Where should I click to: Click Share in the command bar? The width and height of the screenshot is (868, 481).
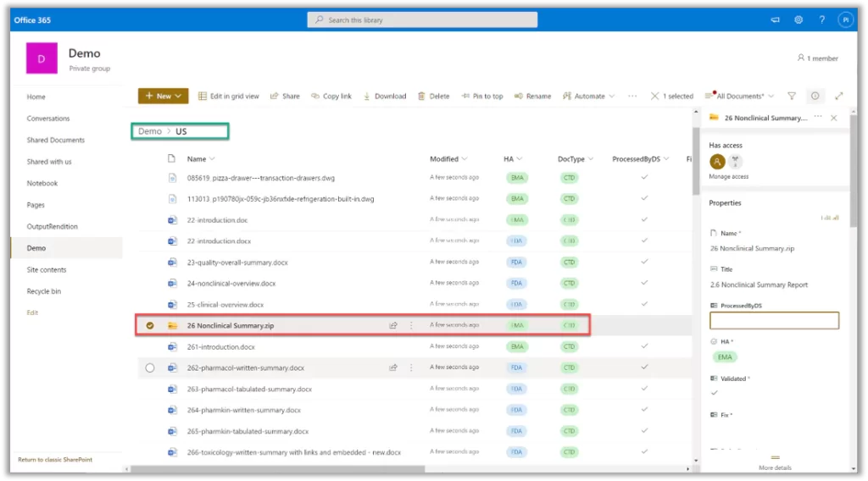coord(285,97)
